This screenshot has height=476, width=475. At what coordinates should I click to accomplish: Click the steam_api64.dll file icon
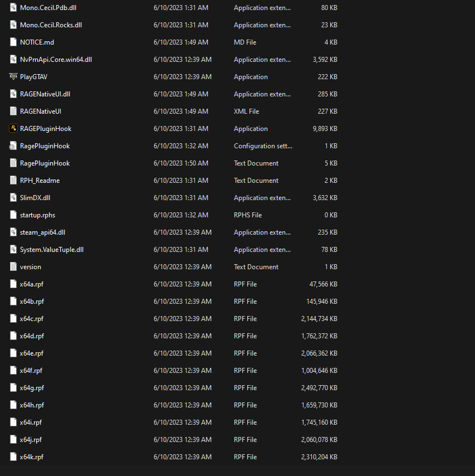point(13,232)
